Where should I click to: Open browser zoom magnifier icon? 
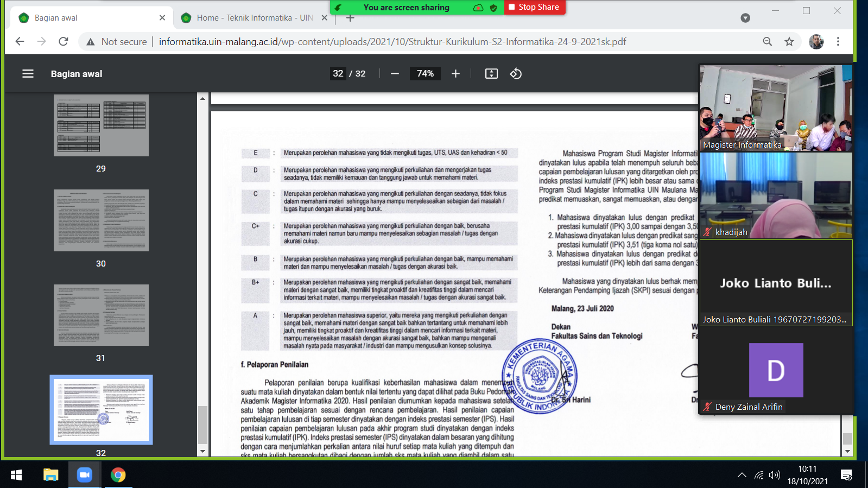[x=767, y=42]
